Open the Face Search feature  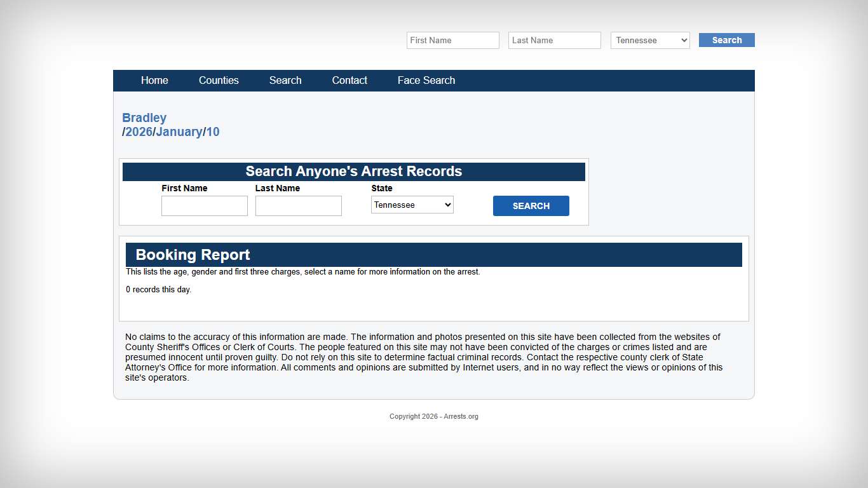[426, 80]
